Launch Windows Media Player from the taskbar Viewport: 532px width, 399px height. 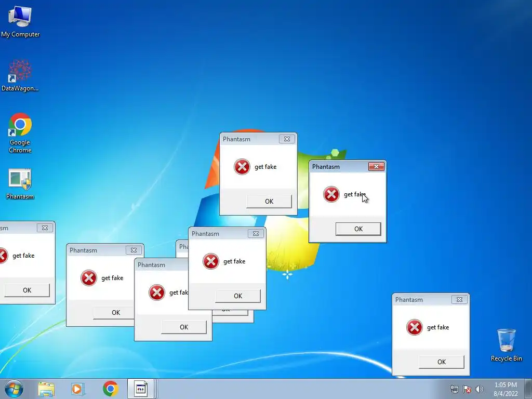click(78, 389)
